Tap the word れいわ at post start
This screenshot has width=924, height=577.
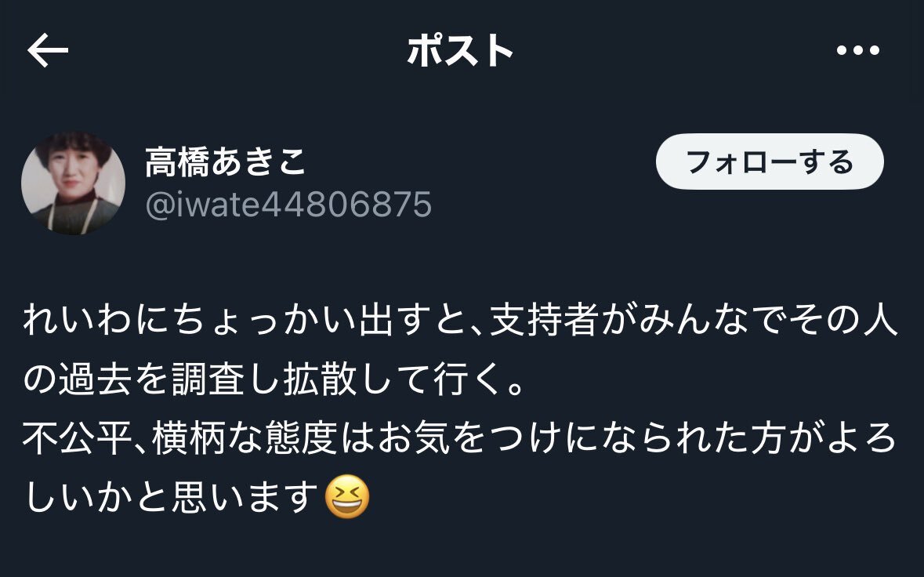tap(78, 320)
